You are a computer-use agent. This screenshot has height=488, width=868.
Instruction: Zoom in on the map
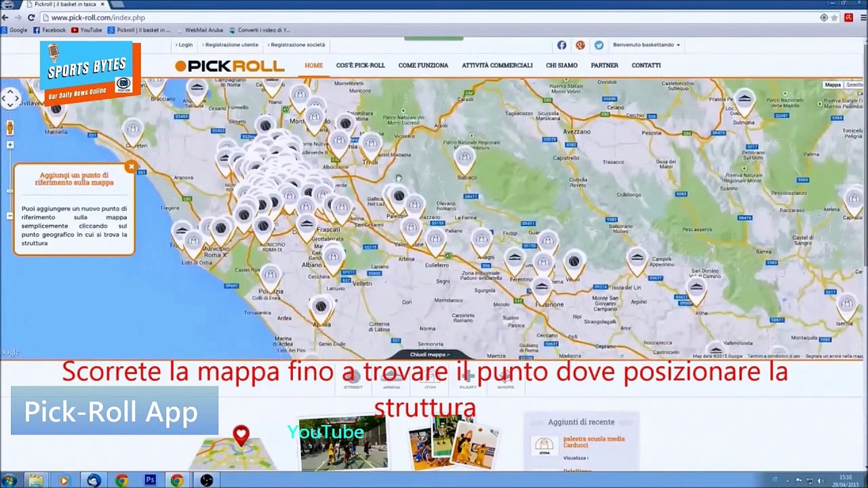click(x=10, y=145)
